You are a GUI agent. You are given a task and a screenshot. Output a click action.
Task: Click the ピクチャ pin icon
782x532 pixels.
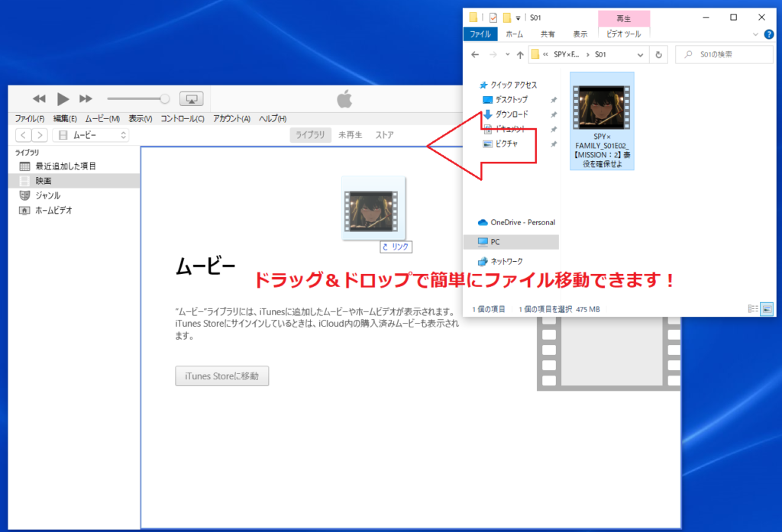coord(553,144)
